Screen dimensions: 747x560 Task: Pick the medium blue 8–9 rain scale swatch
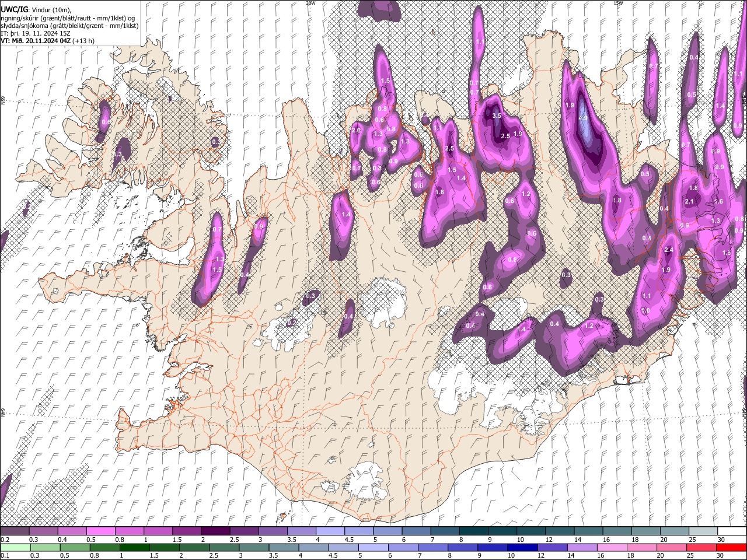[463, 547]
